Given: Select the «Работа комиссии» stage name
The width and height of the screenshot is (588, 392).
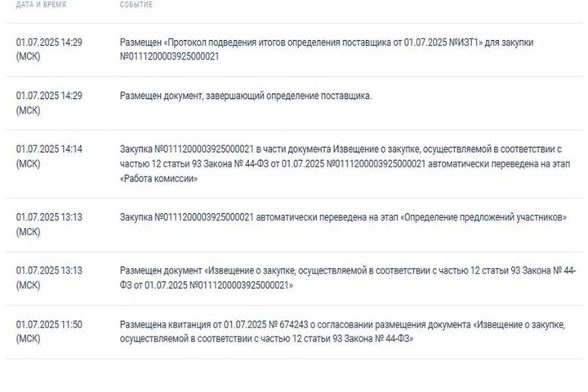Looking at the screenshot, I should pyautogui.click(x=159, y=177).
